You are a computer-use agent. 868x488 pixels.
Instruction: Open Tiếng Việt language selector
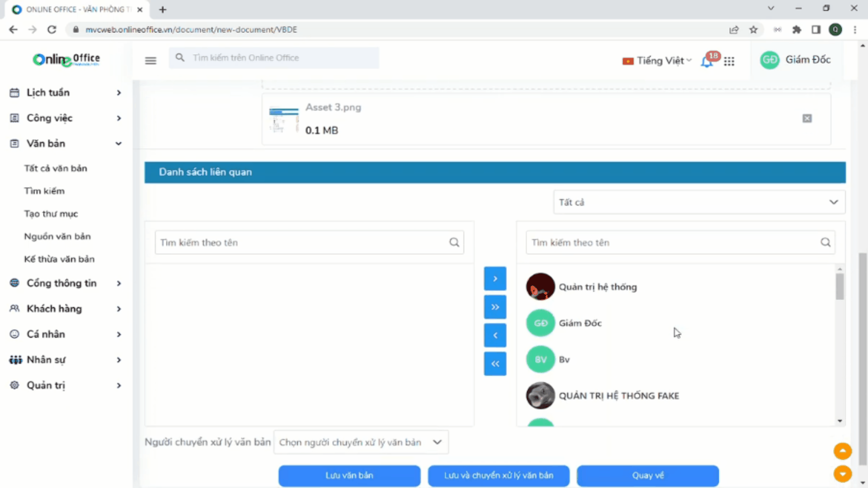(x=657, y=61)
